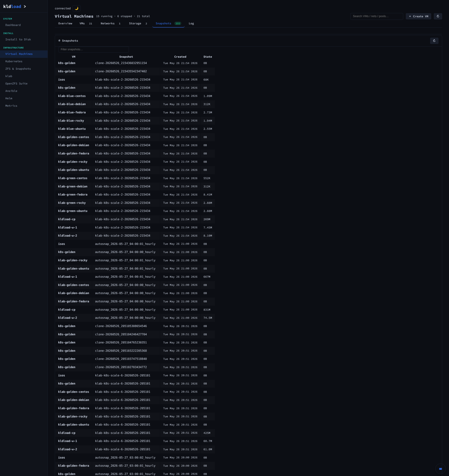Screen dimensions: 449x476
Task: Click the klab-blue-debian VM cell
Action: click(72, 104)
